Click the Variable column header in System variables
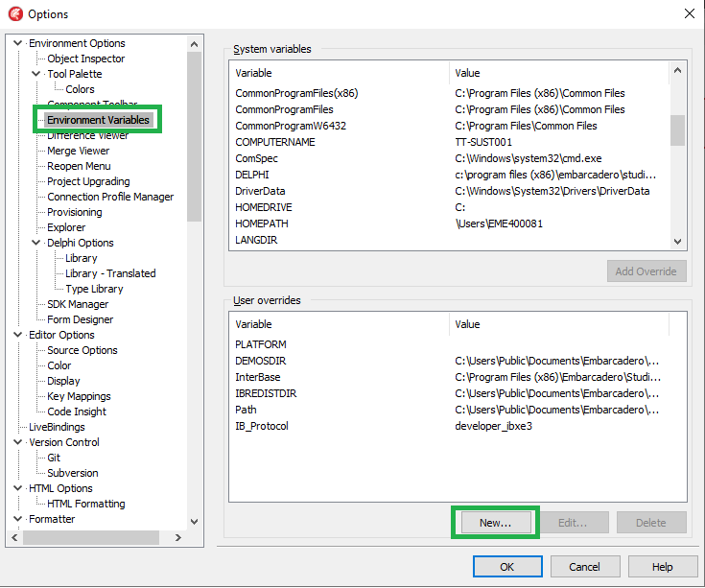705x588 pixels. click(x=339, y=73)
